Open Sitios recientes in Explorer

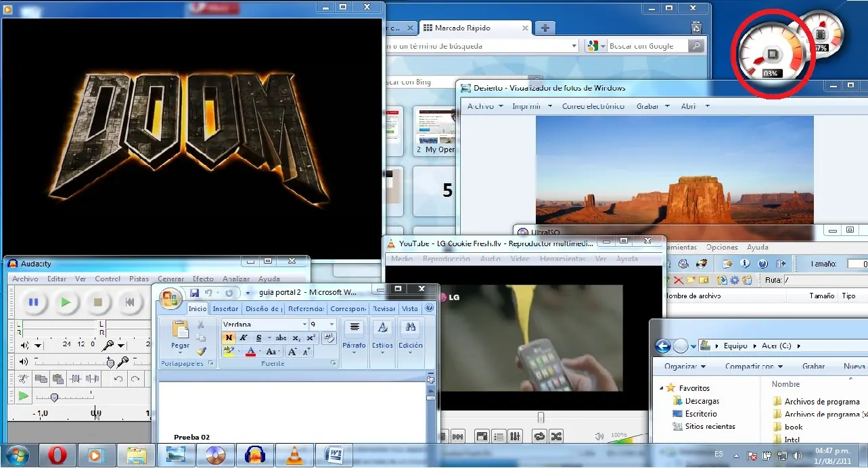coord(704,426)
